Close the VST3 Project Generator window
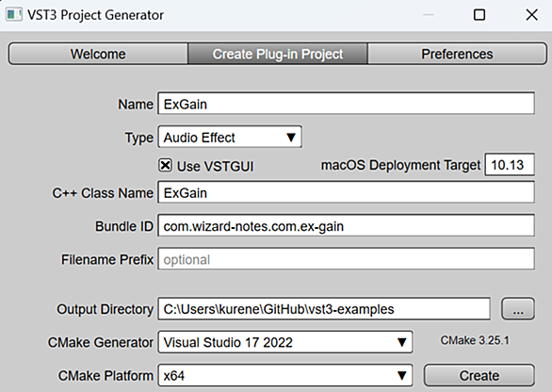 (x=531, y=15)
